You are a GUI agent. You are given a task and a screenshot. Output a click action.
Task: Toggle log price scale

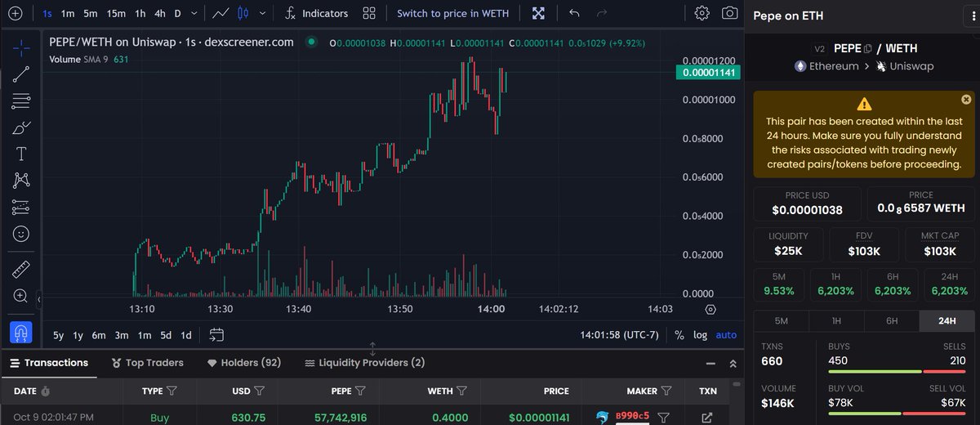coord(701,335)
